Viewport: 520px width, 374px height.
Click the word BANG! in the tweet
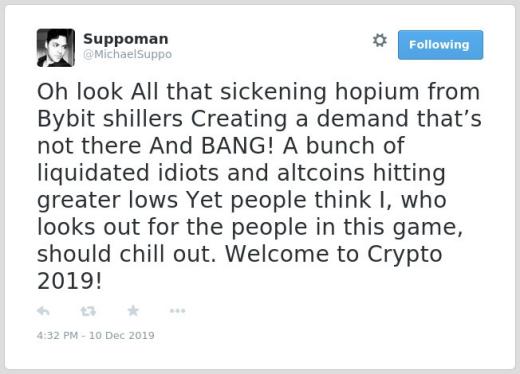pos(238,146)
